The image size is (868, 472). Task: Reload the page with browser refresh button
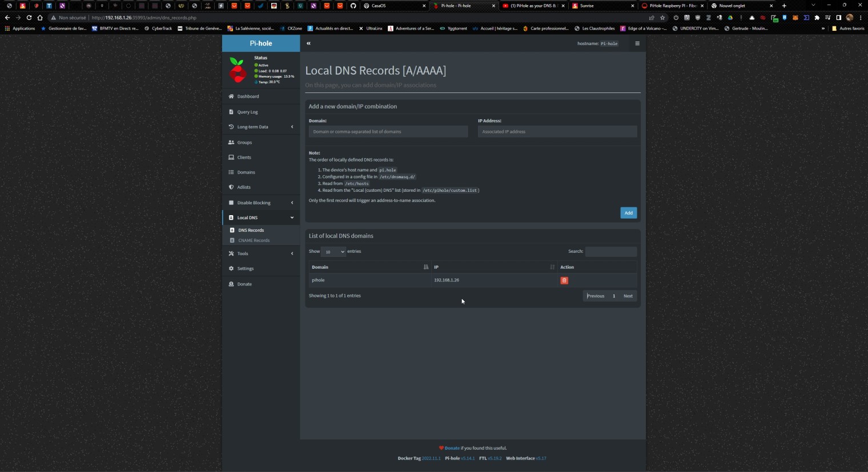29,18
